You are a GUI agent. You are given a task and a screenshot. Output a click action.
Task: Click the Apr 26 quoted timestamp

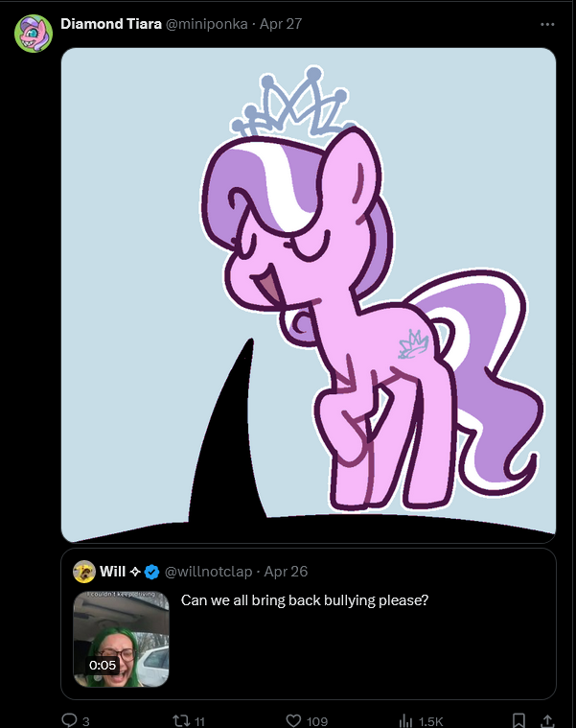[x=286, y=572]
